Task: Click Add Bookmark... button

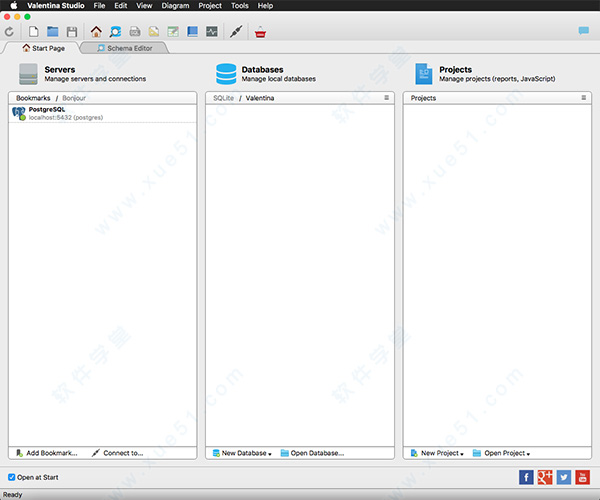Action: (x=47, y=453)
